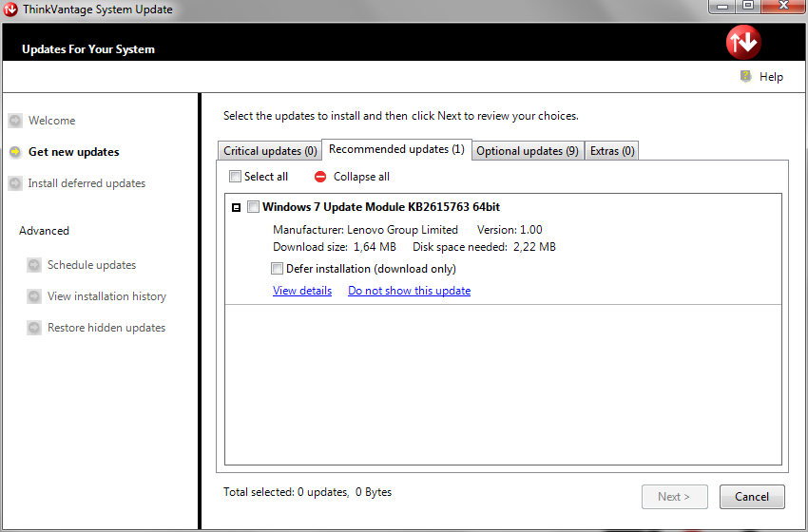Click the Restore hidden updates arrow icon

34,328
